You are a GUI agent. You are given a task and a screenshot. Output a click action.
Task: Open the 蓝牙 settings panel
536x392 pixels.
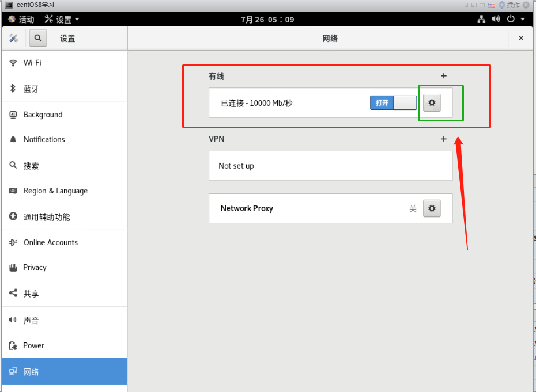65,89
